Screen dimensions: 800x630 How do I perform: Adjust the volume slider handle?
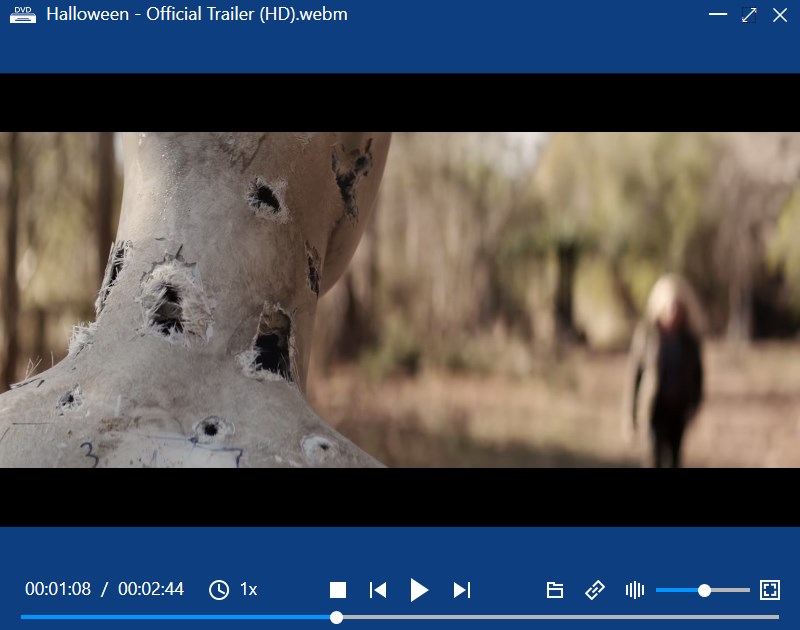tap(704, 590)
